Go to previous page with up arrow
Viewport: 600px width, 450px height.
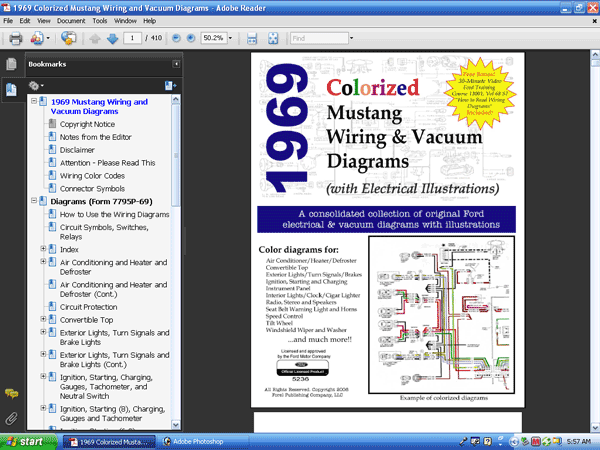pos(95,38)
